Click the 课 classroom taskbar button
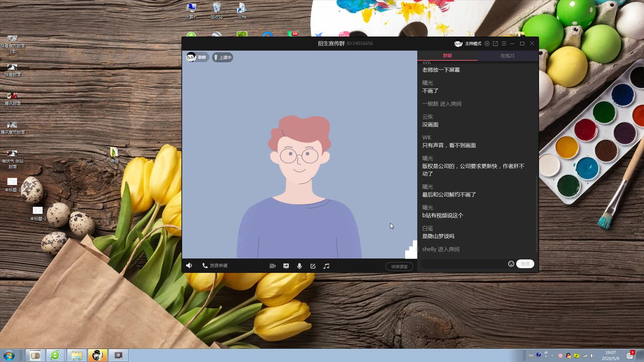644x362 pixels. click(118, 355)
